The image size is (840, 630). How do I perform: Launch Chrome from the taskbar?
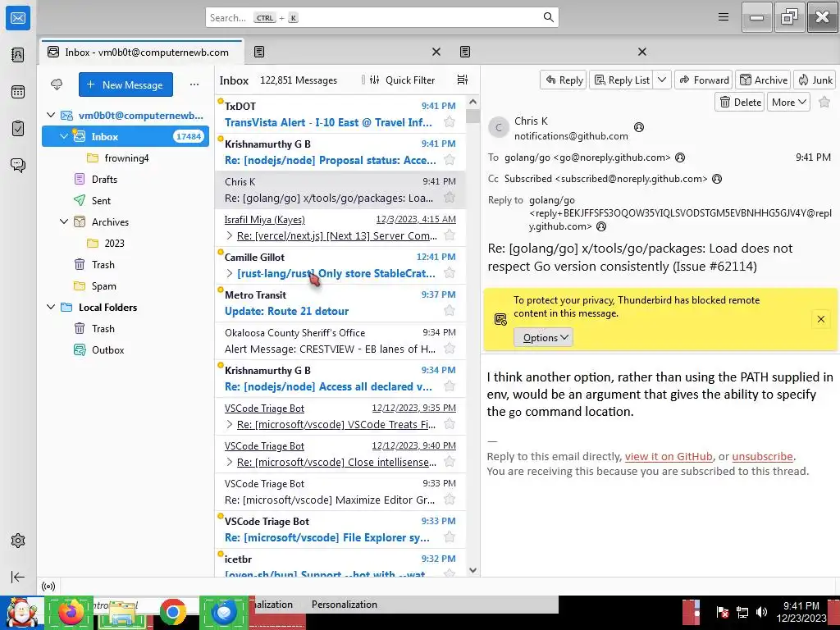click(x=172, y=612)
